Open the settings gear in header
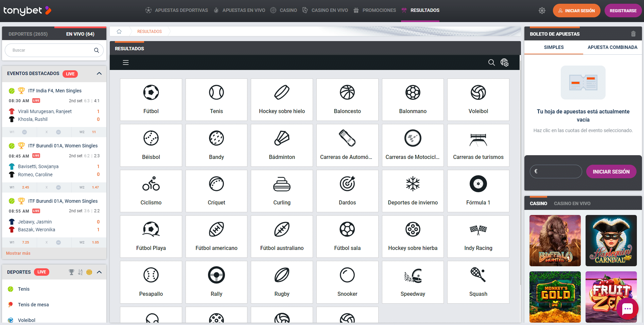 [542, 11]
